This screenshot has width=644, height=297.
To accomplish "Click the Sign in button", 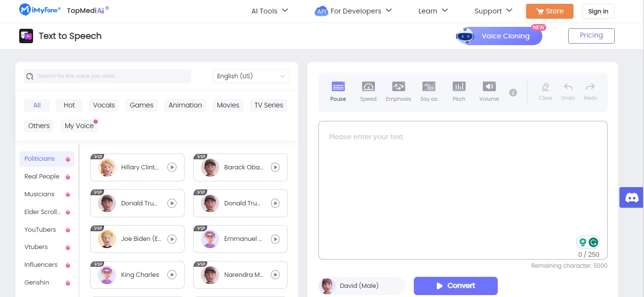I will pyautogui.click(x=598, y=11).
